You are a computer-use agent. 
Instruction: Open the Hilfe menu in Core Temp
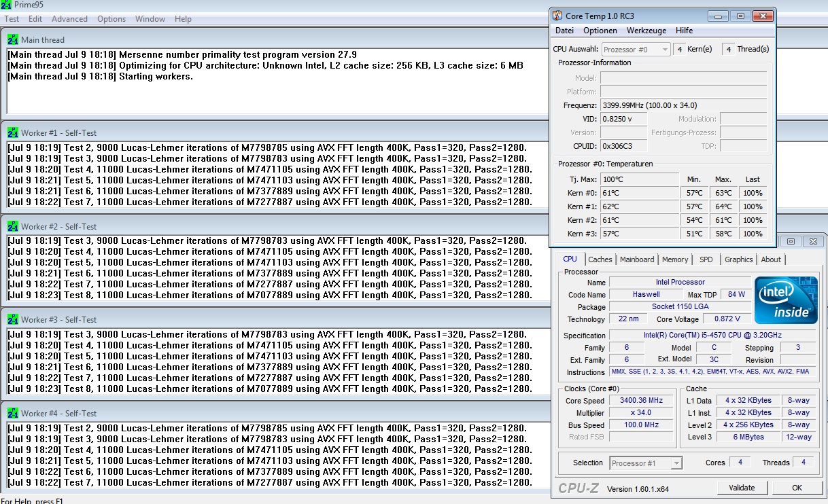point(685,31)
